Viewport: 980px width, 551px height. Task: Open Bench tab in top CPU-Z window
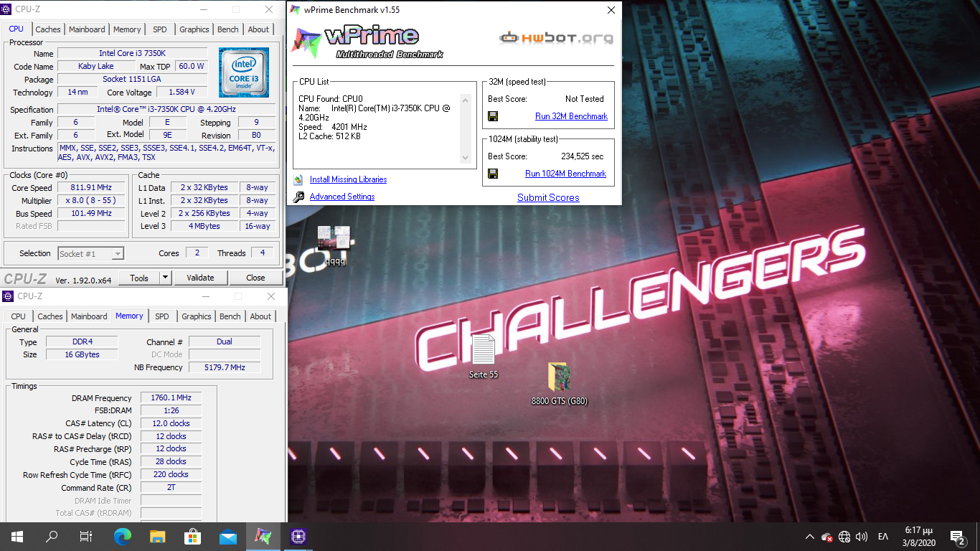[x=228, y=29]
